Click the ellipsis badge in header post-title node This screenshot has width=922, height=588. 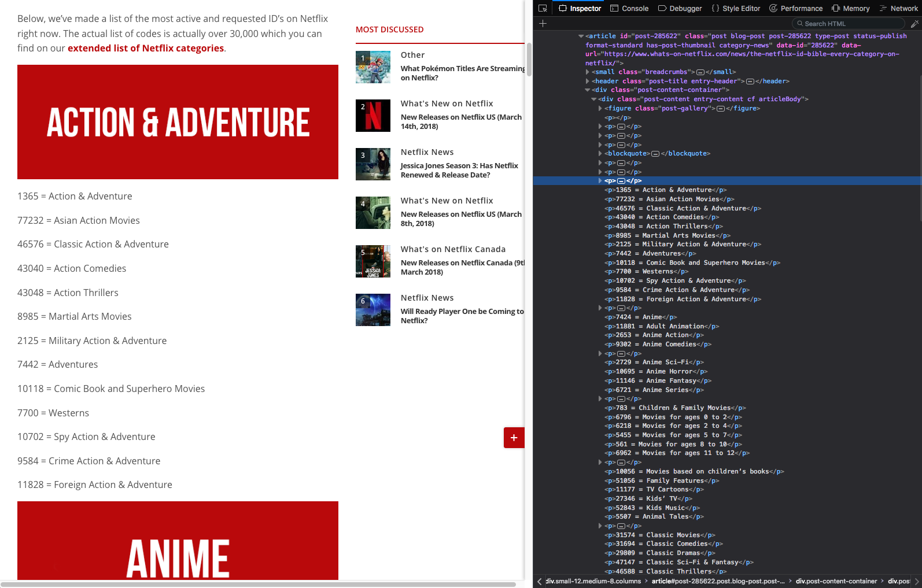coord(750,82)
